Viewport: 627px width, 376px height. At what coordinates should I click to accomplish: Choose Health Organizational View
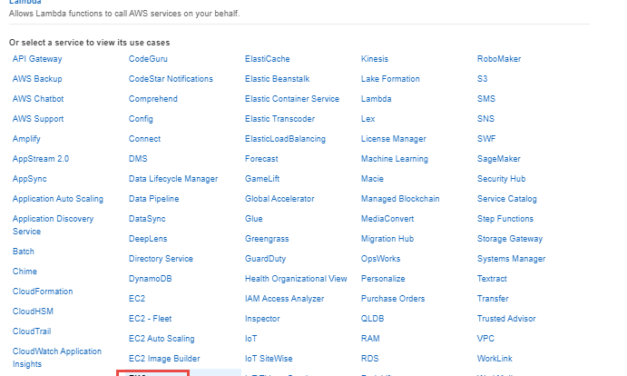[296, 279]
